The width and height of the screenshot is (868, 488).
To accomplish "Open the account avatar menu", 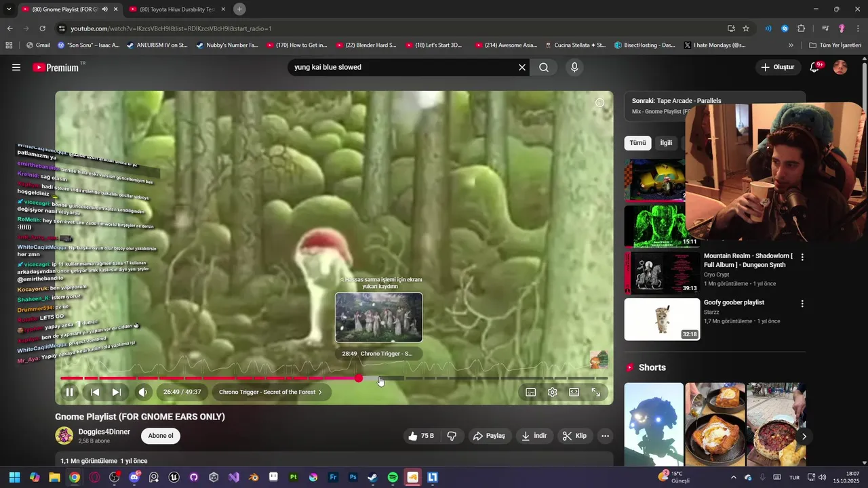I will (840, 67).
